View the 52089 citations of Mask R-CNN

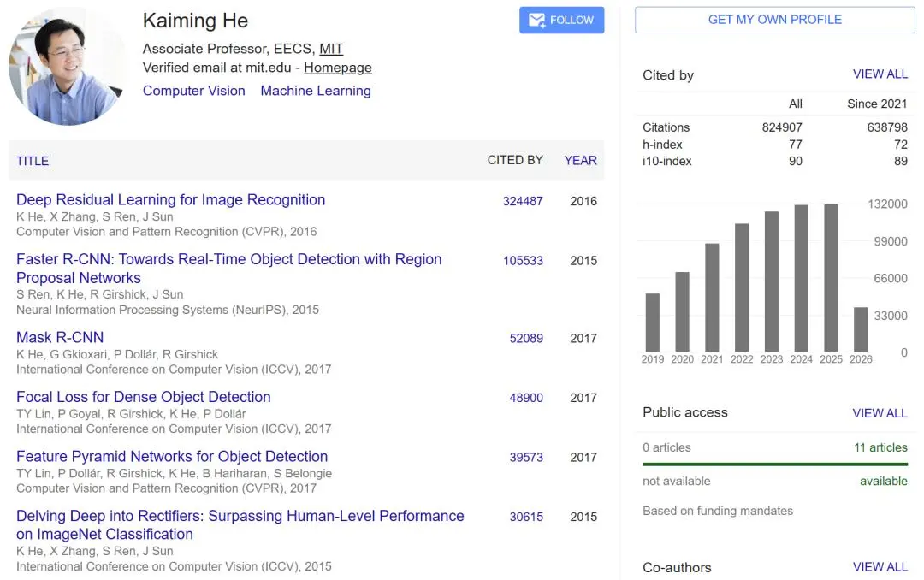click(x=525, y=339)
